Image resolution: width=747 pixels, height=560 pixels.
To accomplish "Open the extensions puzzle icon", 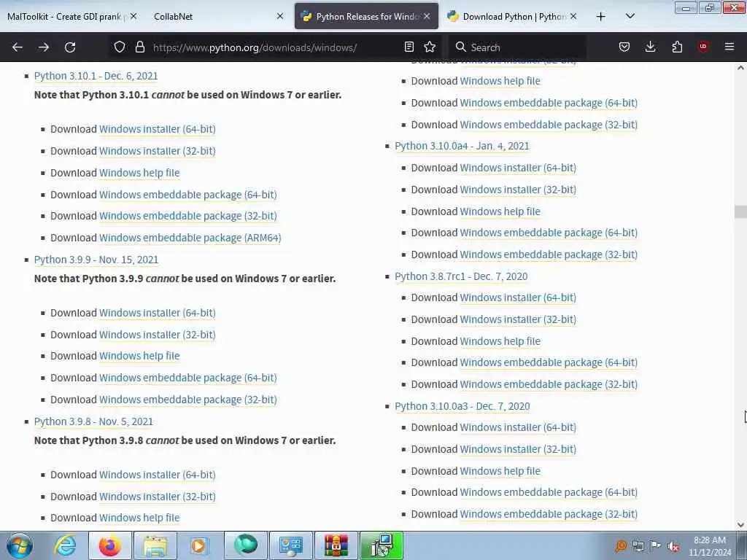I will [x=677, y=47].
